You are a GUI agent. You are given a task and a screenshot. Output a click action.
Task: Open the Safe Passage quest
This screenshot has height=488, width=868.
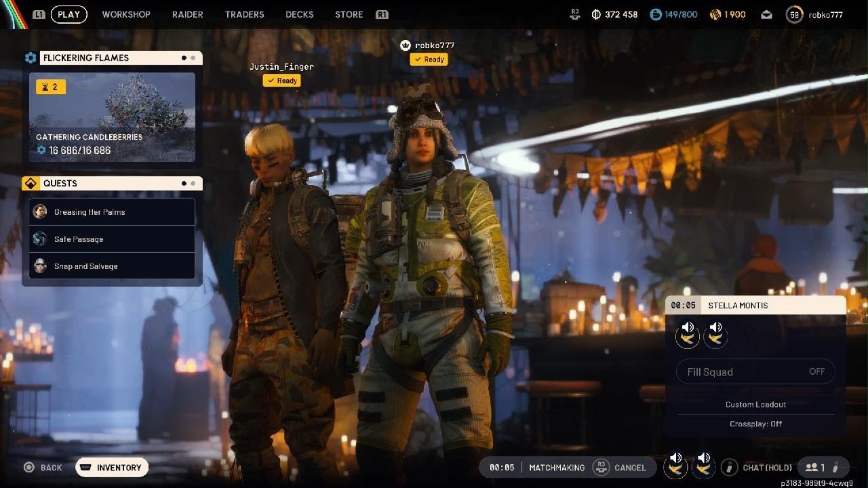[112, 239]
